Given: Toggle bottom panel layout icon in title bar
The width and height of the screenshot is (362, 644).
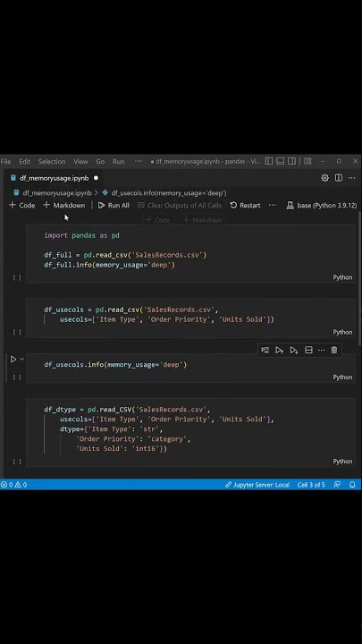Looking at the screenshot, I should (281, 161).
